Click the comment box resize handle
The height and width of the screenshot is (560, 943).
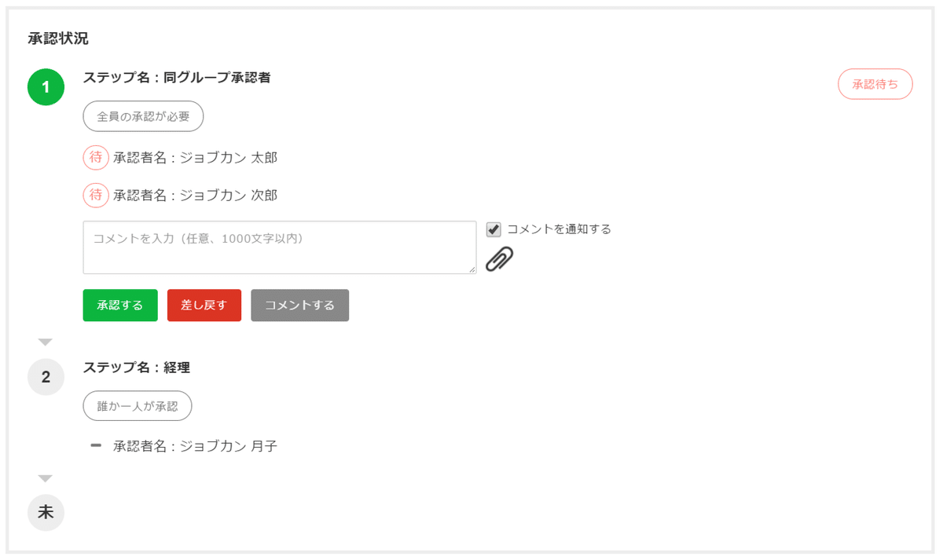click(472, 269)
